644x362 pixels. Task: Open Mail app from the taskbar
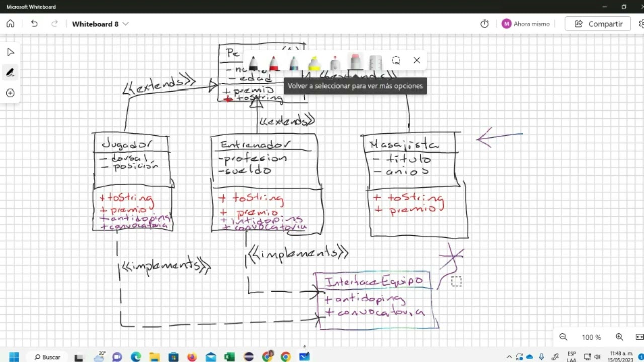pyautogui.click(x=211, y=357)
